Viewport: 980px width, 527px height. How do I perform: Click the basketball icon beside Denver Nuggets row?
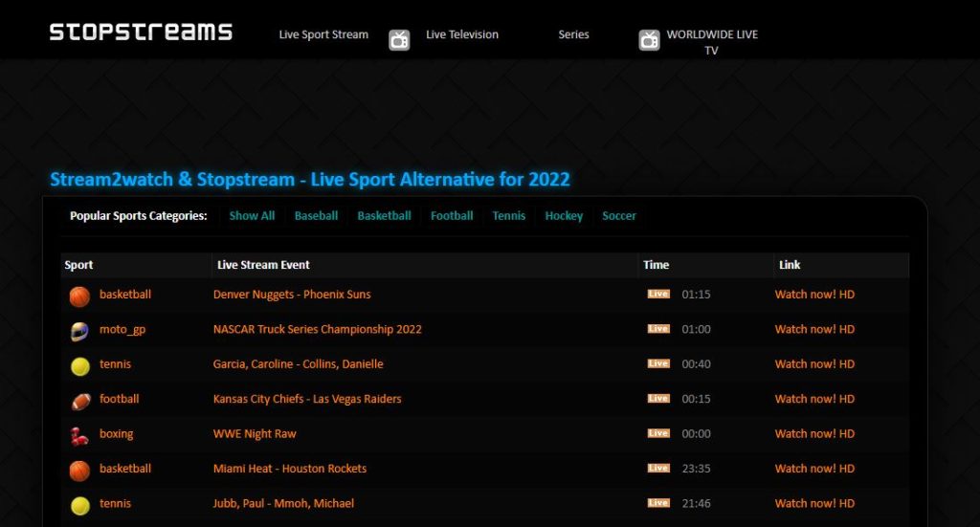tap(79, 296)
